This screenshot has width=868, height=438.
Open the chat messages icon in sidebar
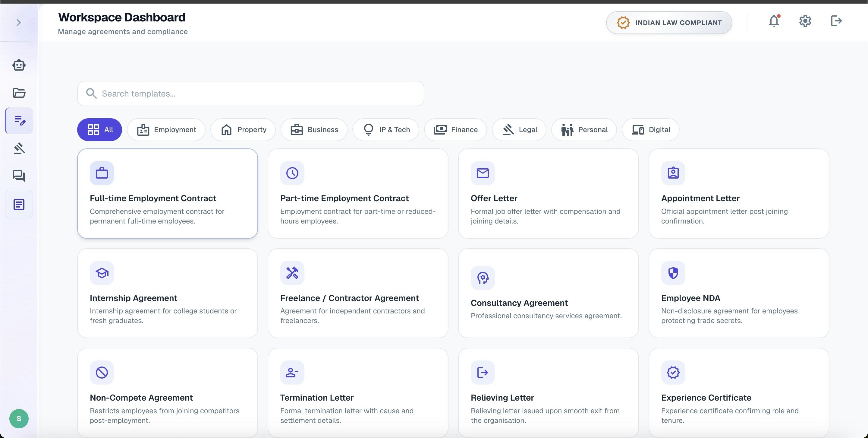pos(19,176)
